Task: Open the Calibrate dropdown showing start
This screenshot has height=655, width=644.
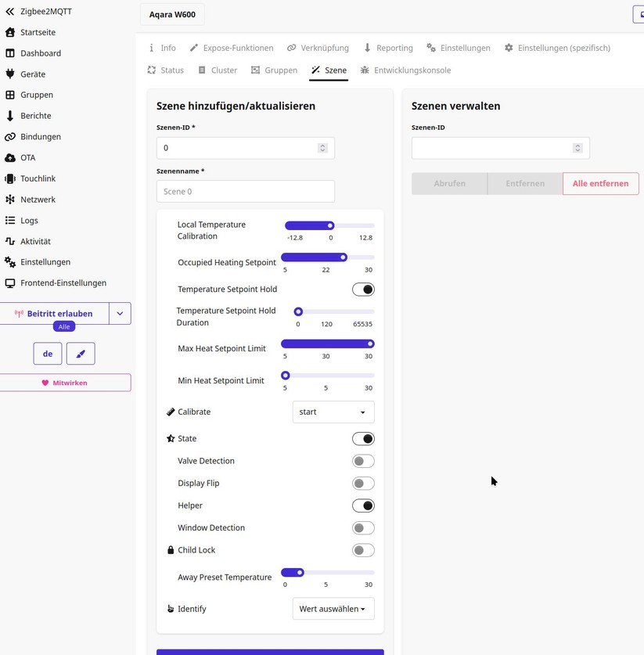Action: tap(333, 412)
